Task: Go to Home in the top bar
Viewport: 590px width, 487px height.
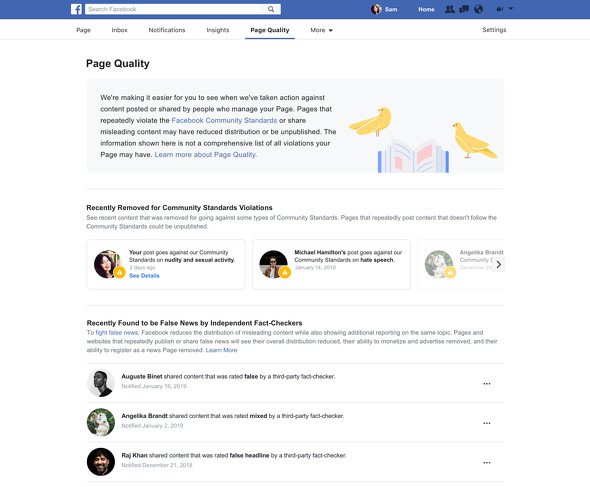Action: [426, 9]
